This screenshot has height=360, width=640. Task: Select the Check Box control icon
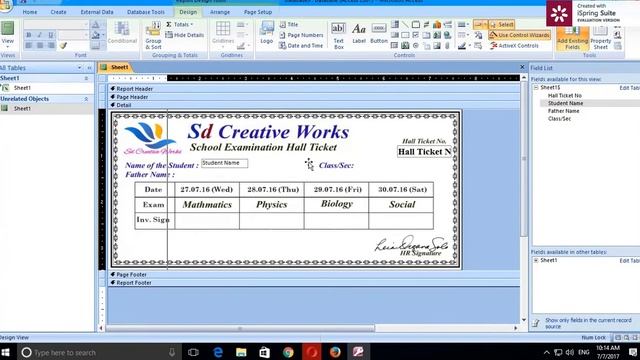[416, 36]
